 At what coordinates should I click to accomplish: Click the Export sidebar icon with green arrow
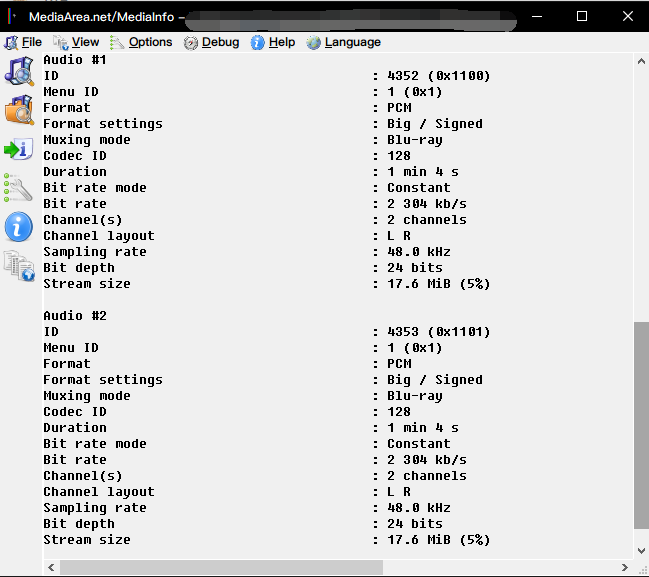19,149
